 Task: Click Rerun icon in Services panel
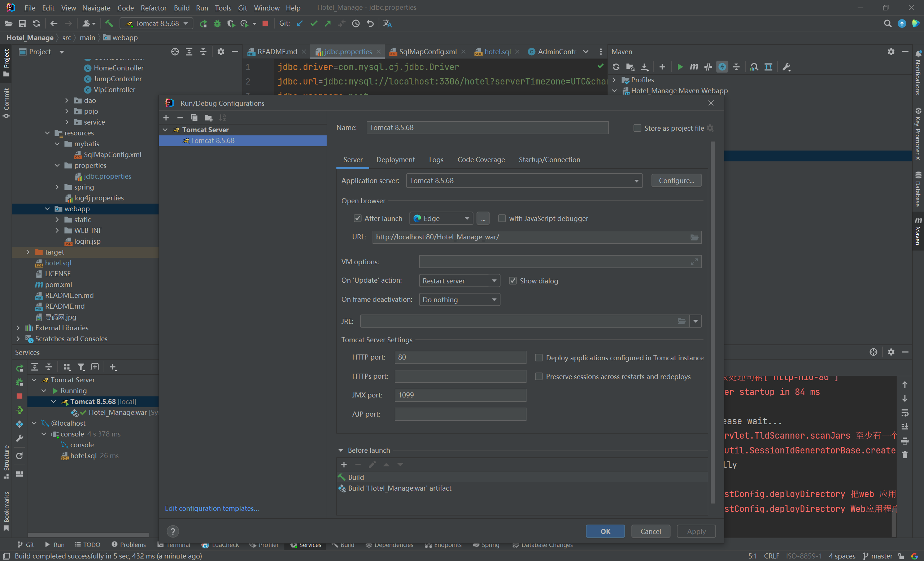pos(19,368)
